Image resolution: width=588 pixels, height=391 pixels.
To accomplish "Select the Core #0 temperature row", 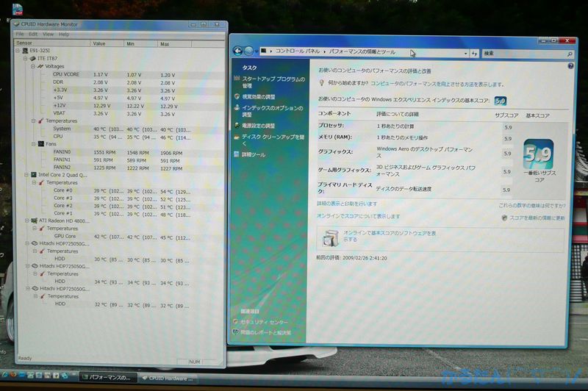I will [120, 191].
